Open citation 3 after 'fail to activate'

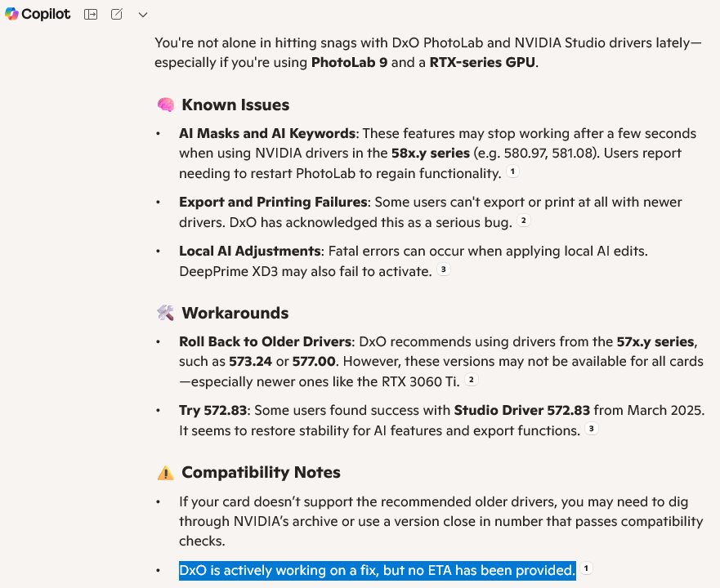tap(444, 270)
